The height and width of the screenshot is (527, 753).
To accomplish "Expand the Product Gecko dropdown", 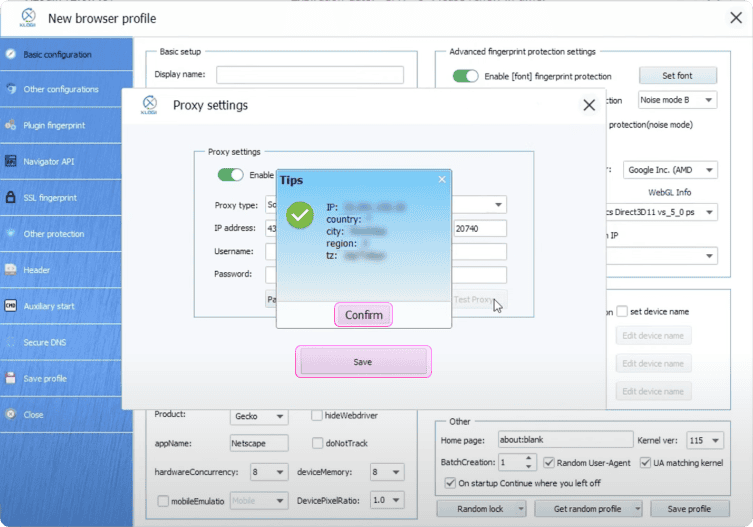I will tap(259, 416).
